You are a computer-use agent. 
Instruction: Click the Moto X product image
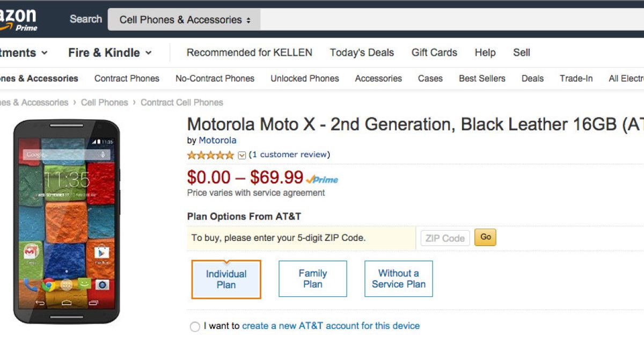tap(66, 221)
